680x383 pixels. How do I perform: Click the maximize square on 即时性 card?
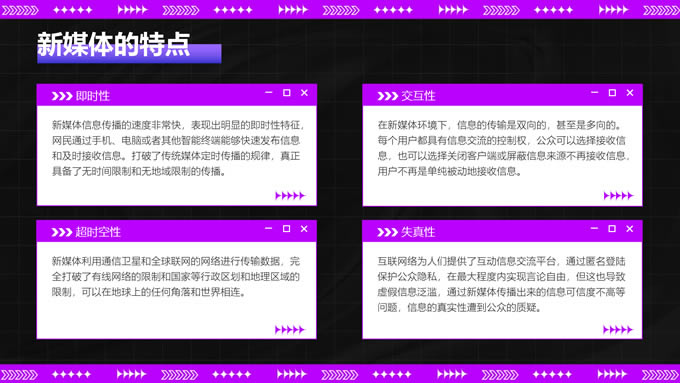click(287, 93)
